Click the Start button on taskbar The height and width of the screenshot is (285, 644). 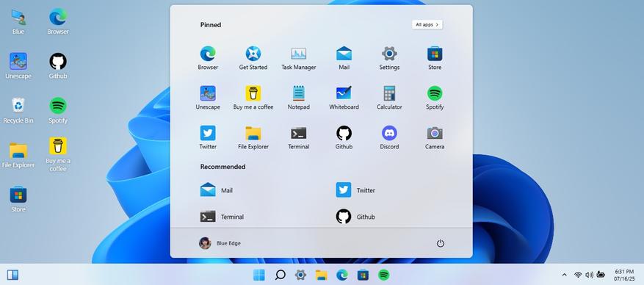[259, 275]
